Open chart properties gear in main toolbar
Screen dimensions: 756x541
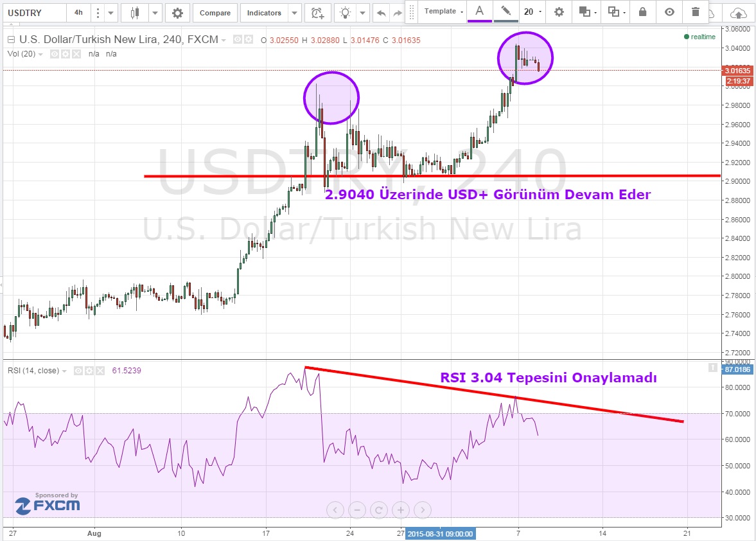[177, 13]
